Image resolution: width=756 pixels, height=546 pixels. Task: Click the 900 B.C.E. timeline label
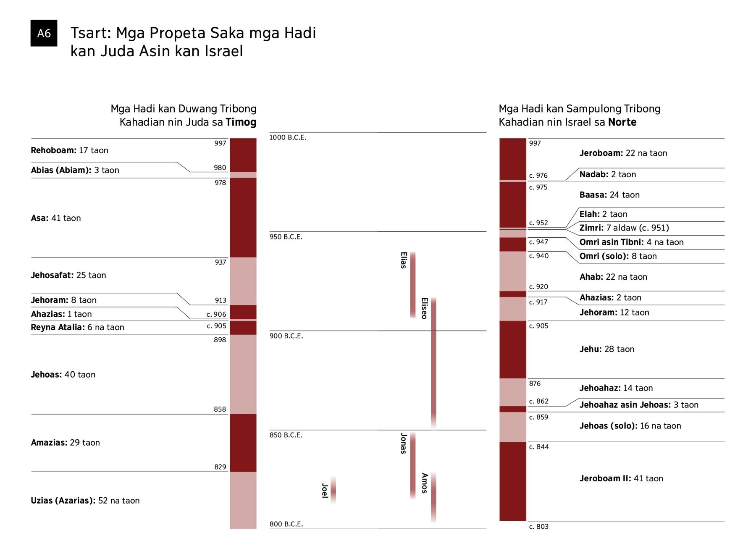(286, 336)
